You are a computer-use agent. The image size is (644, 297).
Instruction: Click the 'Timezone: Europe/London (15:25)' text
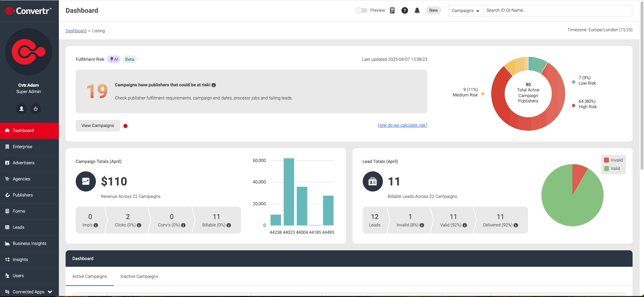(x=600, y=30)
